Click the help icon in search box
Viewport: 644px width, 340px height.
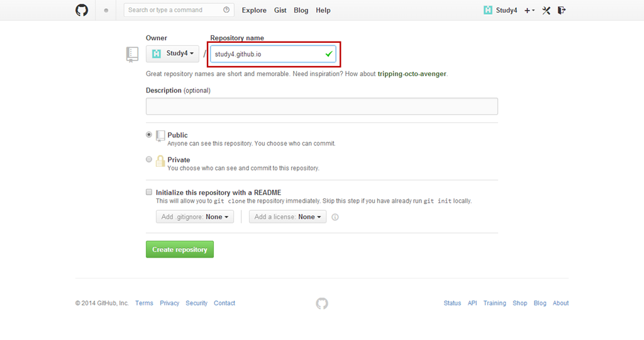coord(226,10)
